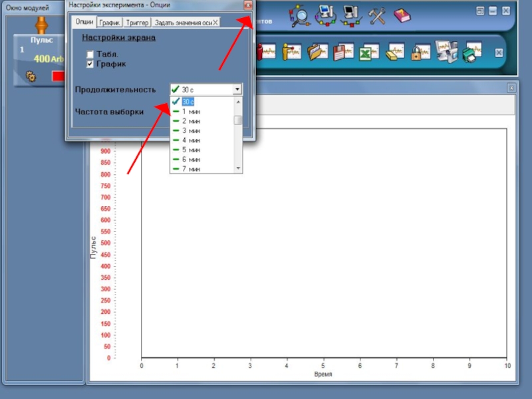The image size is (532, 399).
Task: Click the Время axis label
Action: point(323,374)
